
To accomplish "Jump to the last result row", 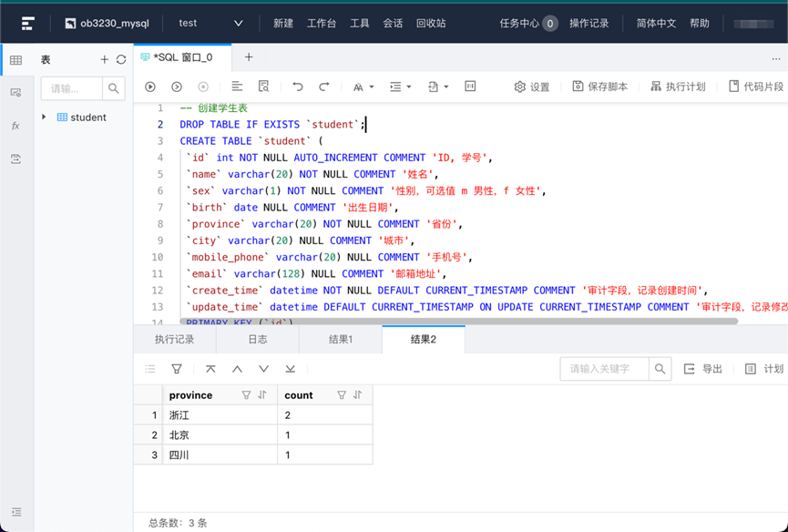I will (x=290, y=369).
